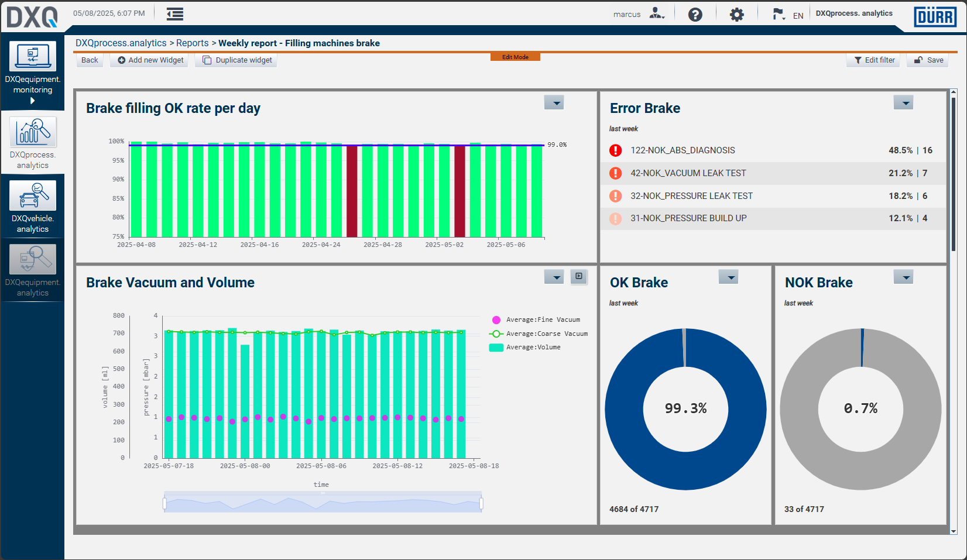
Task: Click the Add new Widget button
Action: pos(150,60)
